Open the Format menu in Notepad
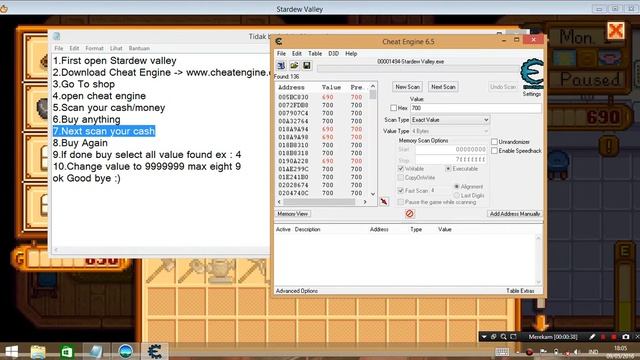 [94, 48]
